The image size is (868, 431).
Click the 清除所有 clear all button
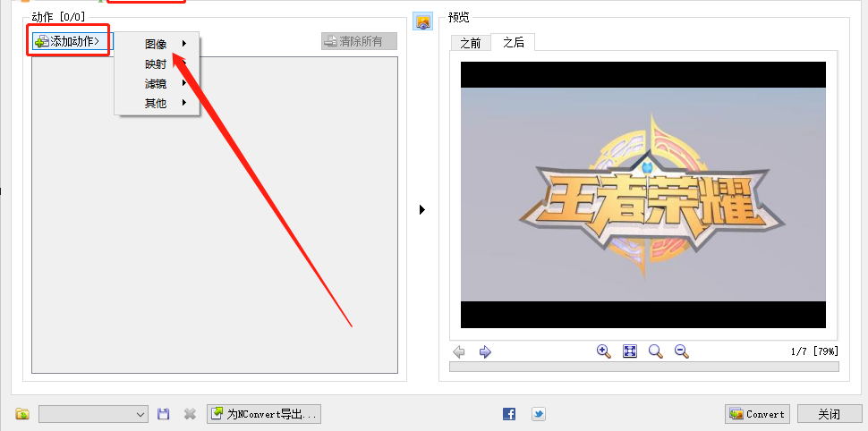(359, 41)
